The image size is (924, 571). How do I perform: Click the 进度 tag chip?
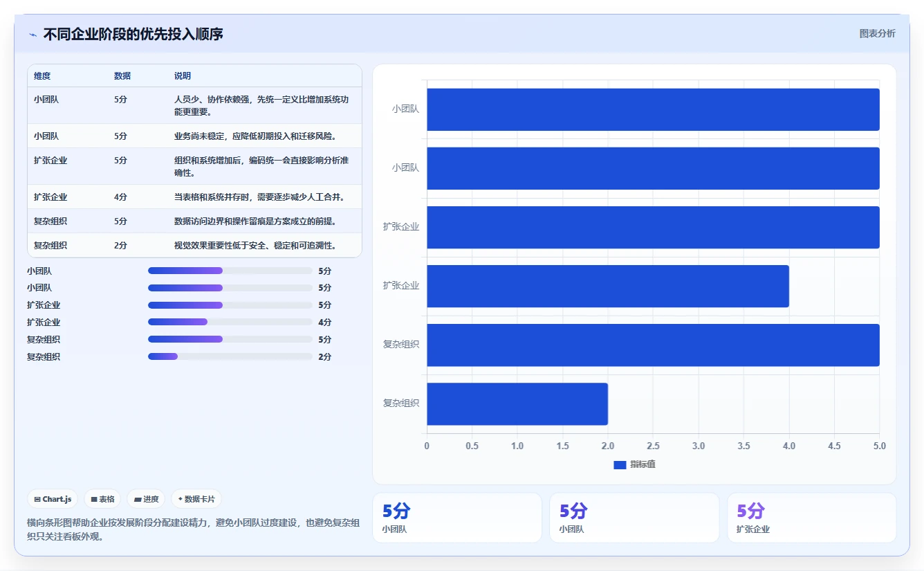pos(146,499)
